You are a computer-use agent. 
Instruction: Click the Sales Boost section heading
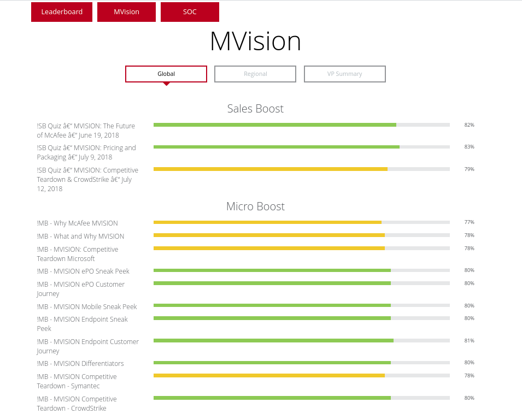[255, 109]
